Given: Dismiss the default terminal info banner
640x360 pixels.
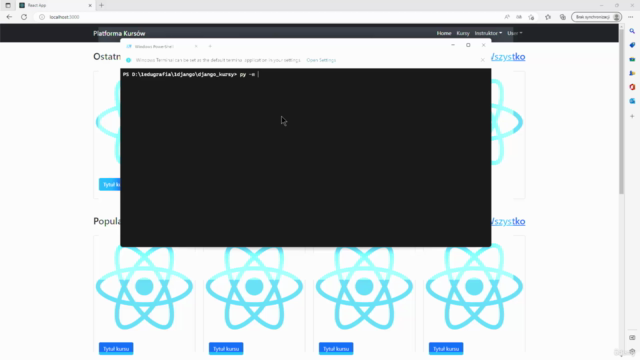Looking at the screenshot, I should click(482, 60).
